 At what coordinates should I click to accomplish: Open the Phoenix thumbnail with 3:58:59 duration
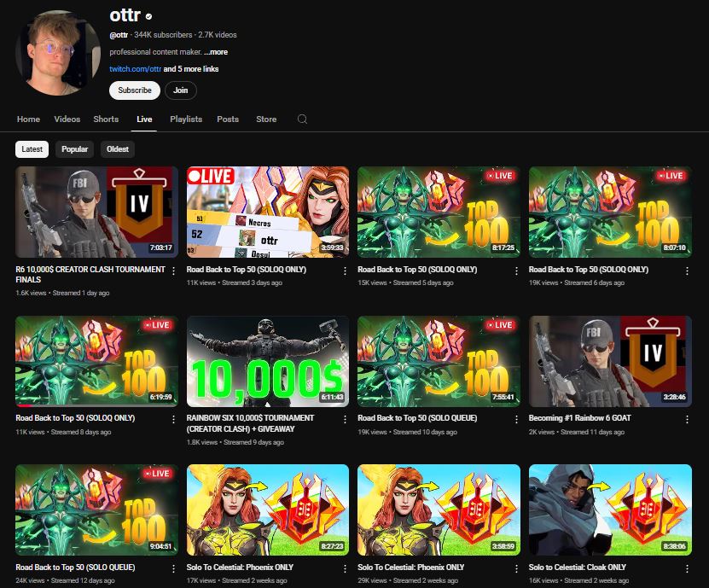pyautogui.click(x=439, y=509)
